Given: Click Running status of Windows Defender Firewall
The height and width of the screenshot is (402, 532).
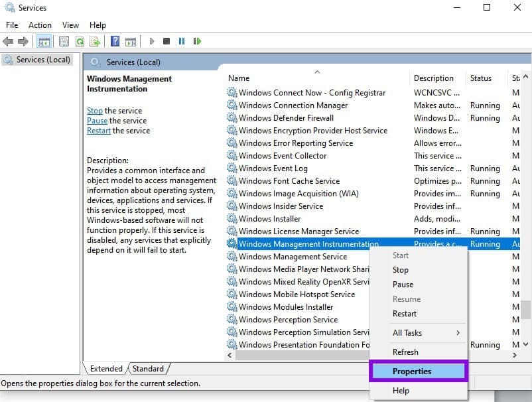Looking at the screenshot, I should click(x=485, y=118).
